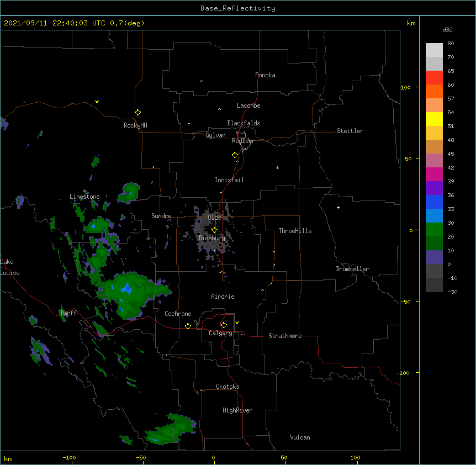Click the yellow diamond marker between Olds and Didsbury
The height and width of the screenshot is (465, 476).
(214, 230)
